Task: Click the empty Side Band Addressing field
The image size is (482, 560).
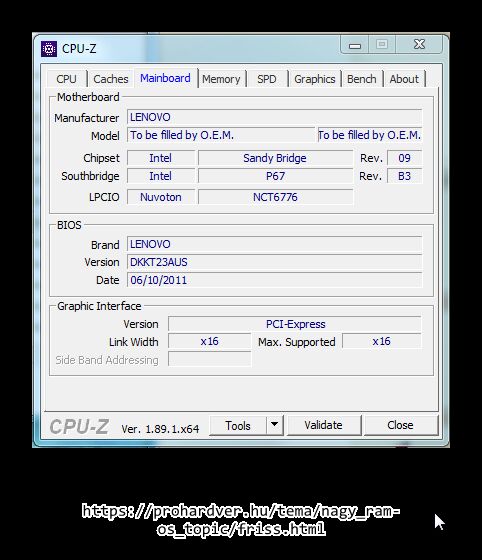Action: pos(210,359)
